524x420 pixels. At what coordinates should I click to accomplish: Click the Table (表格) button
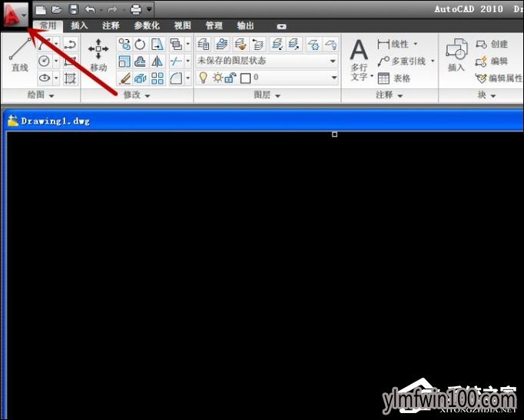pos(394,78)
